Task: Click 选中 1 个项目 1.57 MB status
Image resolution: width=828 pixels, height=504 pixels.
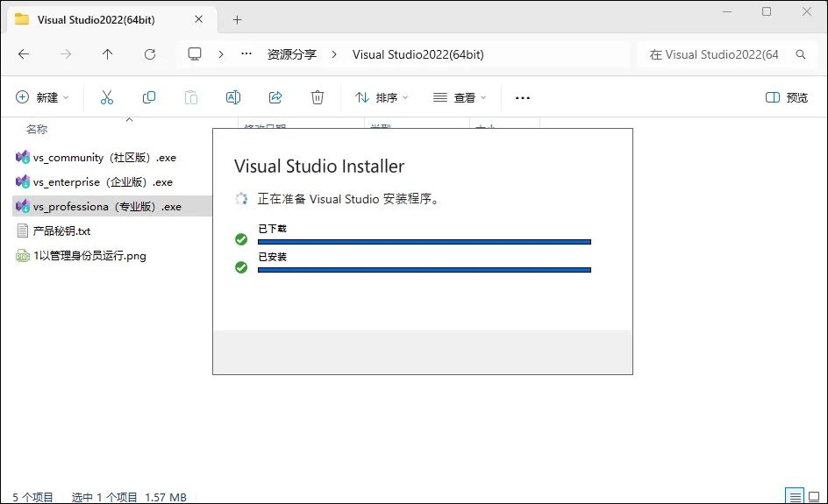Action: coord(129,497)
